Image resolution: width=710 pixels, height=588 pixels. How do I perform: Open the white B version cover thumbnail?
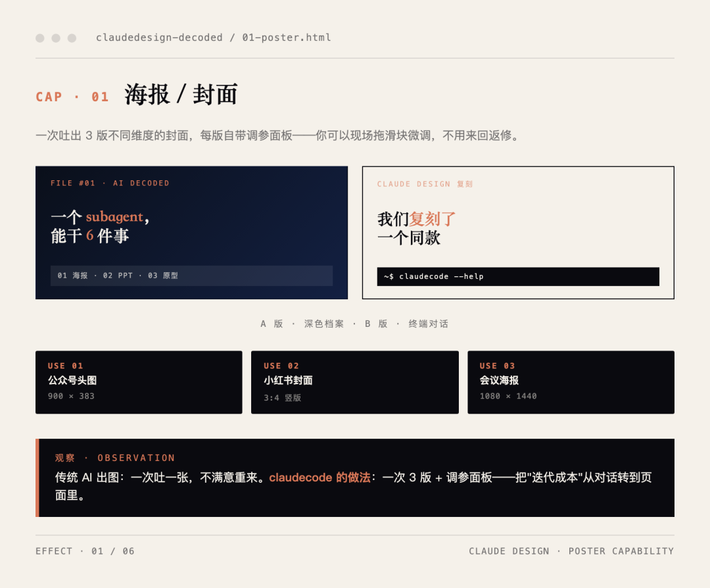coord(518,232)
